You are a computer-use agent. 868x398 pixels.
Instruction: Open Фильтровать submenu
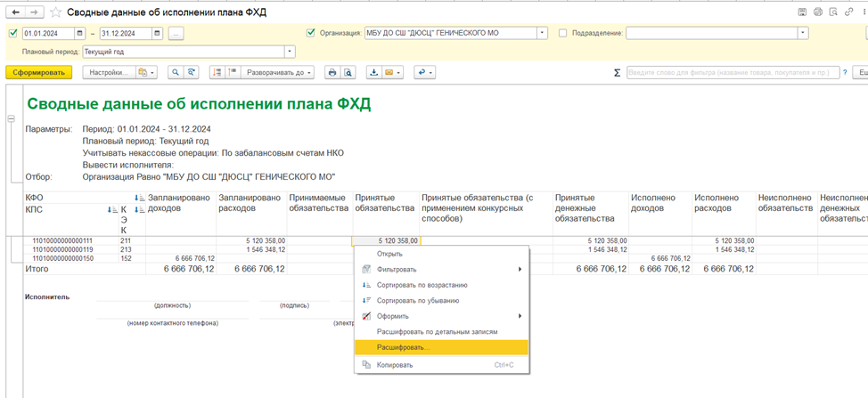441,269
